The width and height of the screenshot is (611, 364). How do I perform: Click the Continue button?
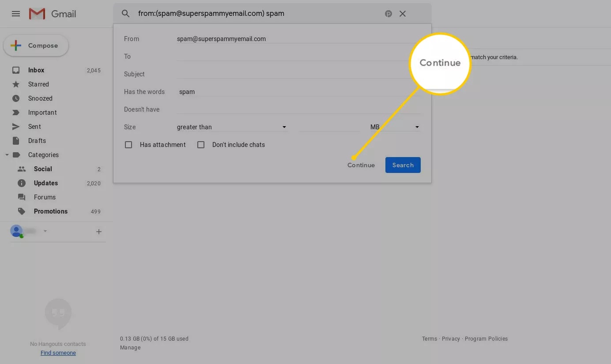pyautogui.click(x=361, y=165)
